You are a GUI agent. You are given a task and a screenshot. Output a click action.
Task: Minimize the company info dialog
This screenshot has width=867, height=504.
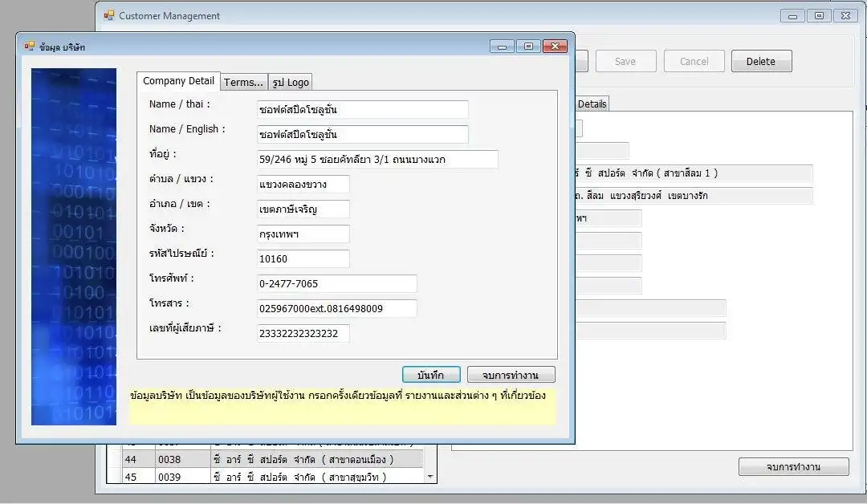502,47
